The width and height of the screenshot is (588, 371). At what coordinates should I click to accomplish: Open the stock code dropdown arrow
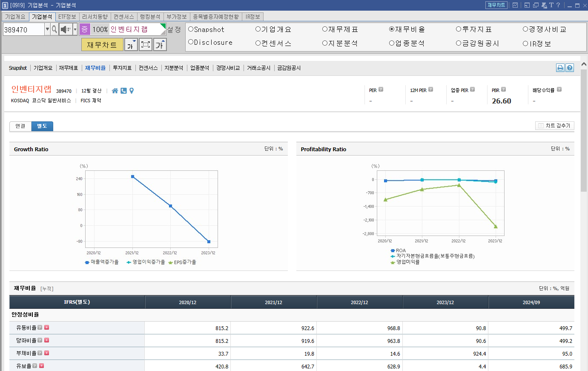47,29
